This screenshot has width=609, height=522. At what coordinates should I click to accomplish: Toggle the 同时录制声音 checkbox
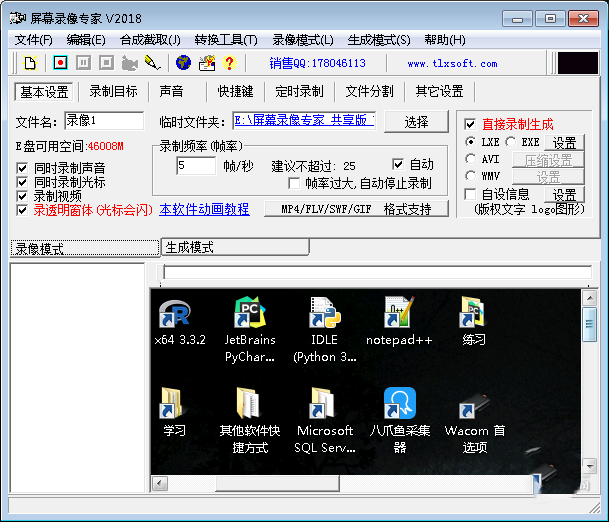[23, 168]
